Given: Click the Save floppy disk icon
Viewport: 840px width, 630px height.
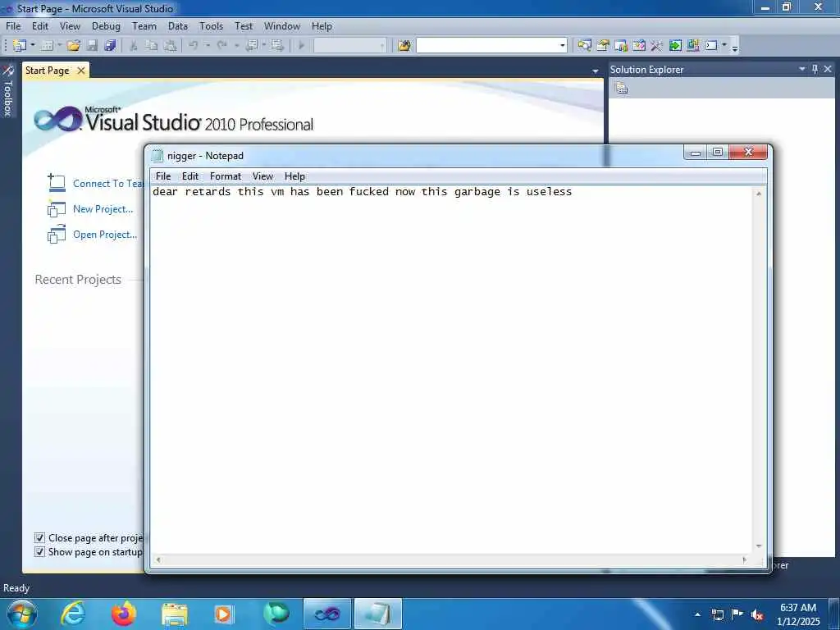Looking at the screenshot, I should pyautogui.click(x=92, y=46).
